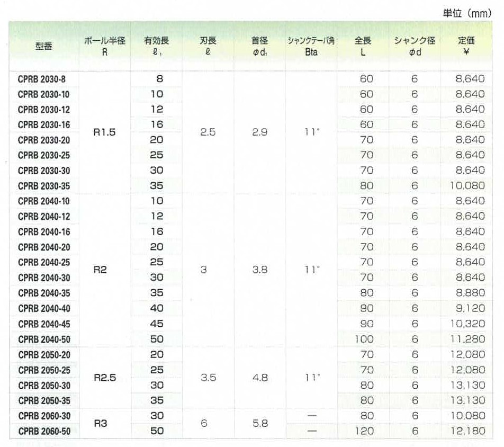Viewport: 504px width, 447px height.
Task: Click model CPRB 2050-30
Action: point(44,386)
